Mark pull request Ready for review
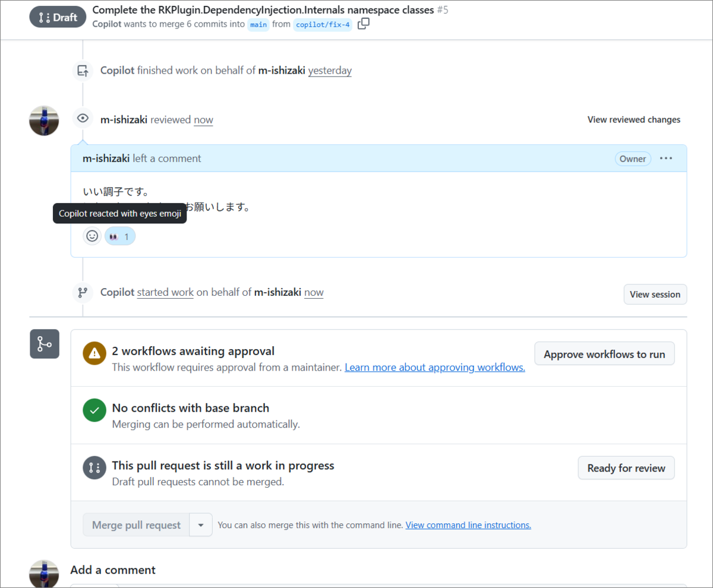 point(626,468)
